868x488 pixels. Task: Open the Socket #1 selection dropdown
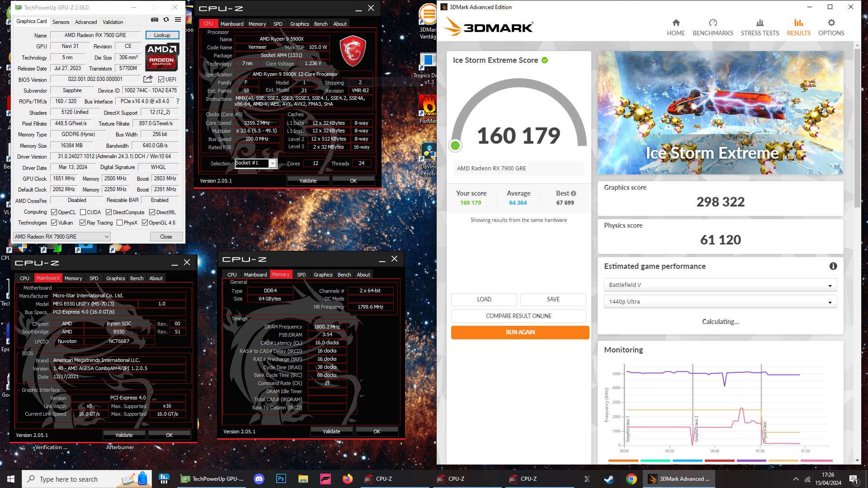255,163
